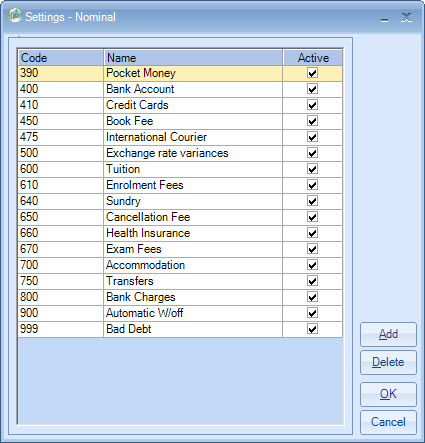This screenshot has width=425, height=443.
Task: Toggle Active checkbox for Tuition row
Action: pyautogui.click(x=312, y=169)
